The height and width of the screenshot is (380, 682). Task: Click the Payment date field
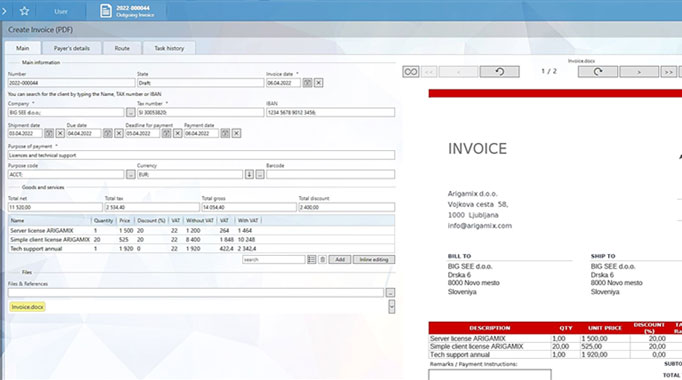pyautogui.click(x=201, y=133)
